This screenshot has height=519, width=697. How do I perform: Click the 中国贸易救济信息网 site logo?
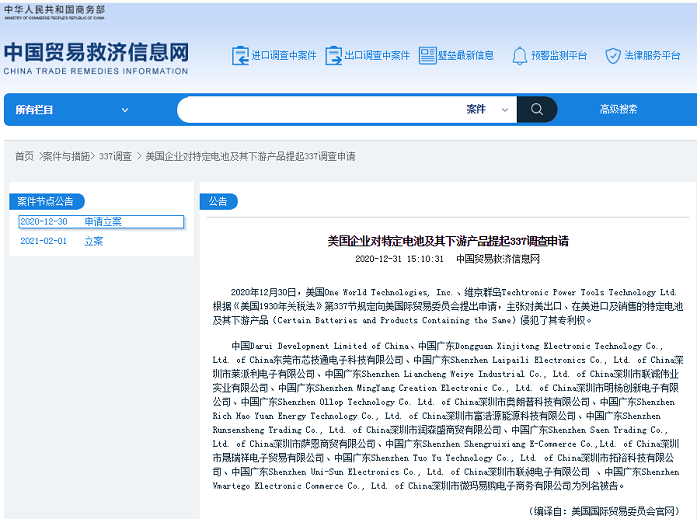pyautogui.click(x=96, y=52)
